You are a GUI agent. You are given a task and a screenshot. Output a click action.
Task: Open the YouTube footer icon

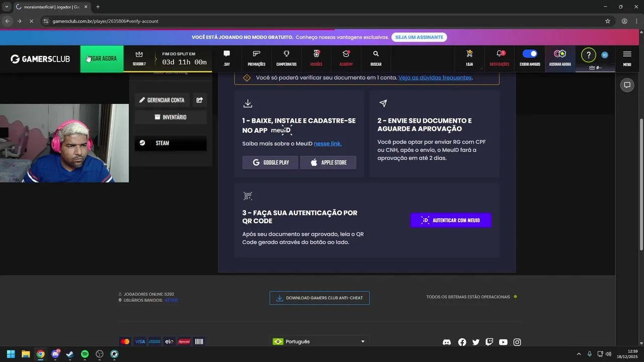(503, 342)
